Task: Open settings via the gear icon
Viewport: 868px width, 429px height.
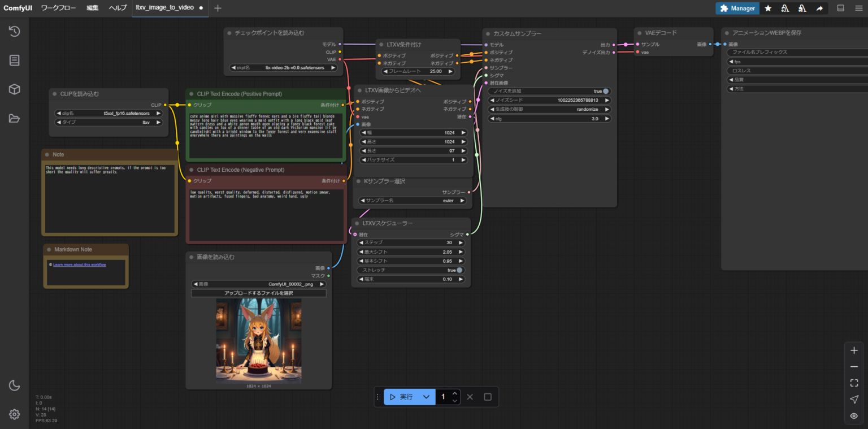Action: coord(15,414)
